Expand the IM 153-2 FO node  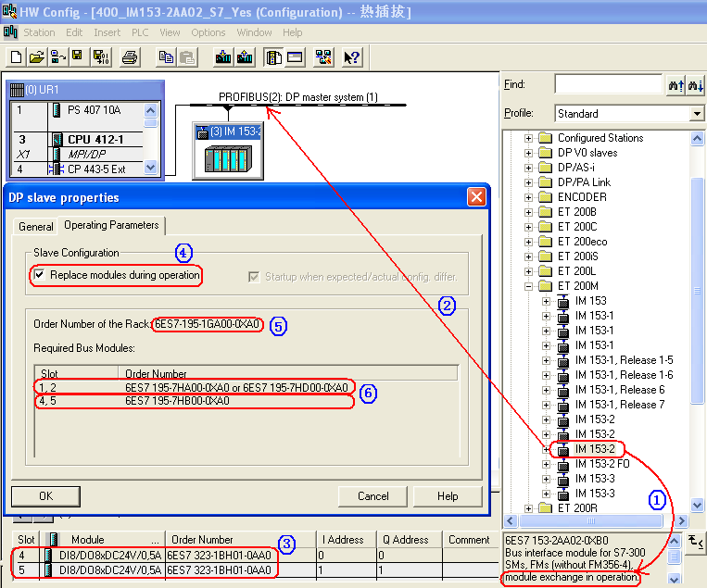click(x=546, y=465)
